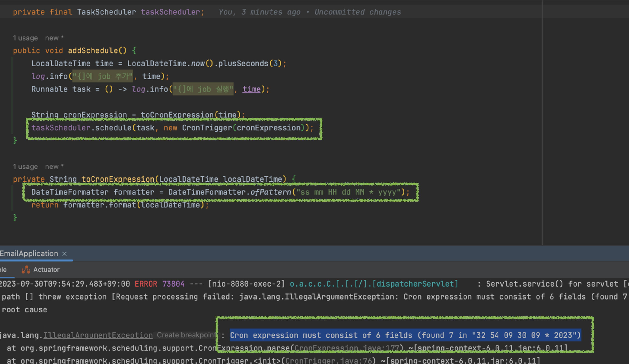Click the highlighted Cron expression error message

click(405, 335)
